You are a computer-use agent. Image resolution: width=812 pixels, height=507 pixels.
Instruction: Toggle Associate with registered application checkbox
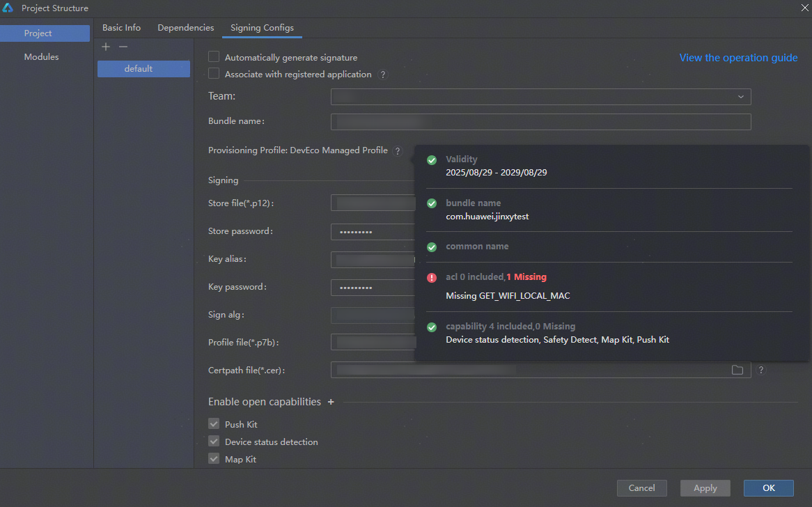coord(214,74)
